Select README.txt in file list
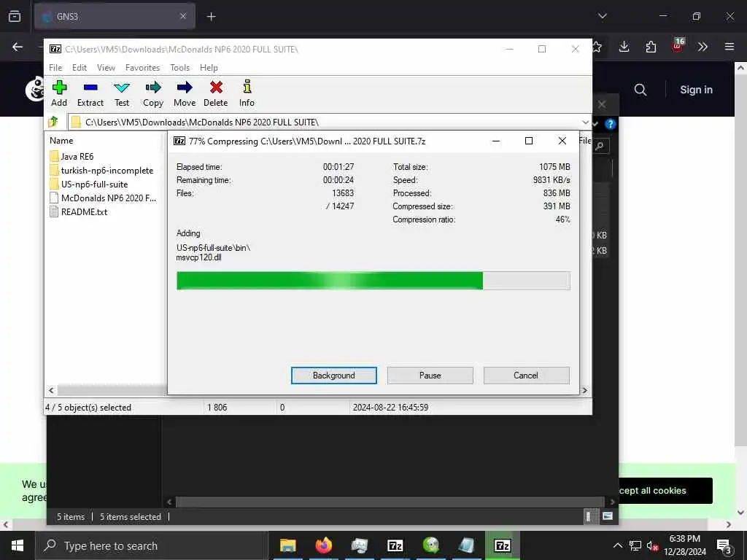Screen dimensions: 747x560 pyautogui.click(x=79, y=211)
